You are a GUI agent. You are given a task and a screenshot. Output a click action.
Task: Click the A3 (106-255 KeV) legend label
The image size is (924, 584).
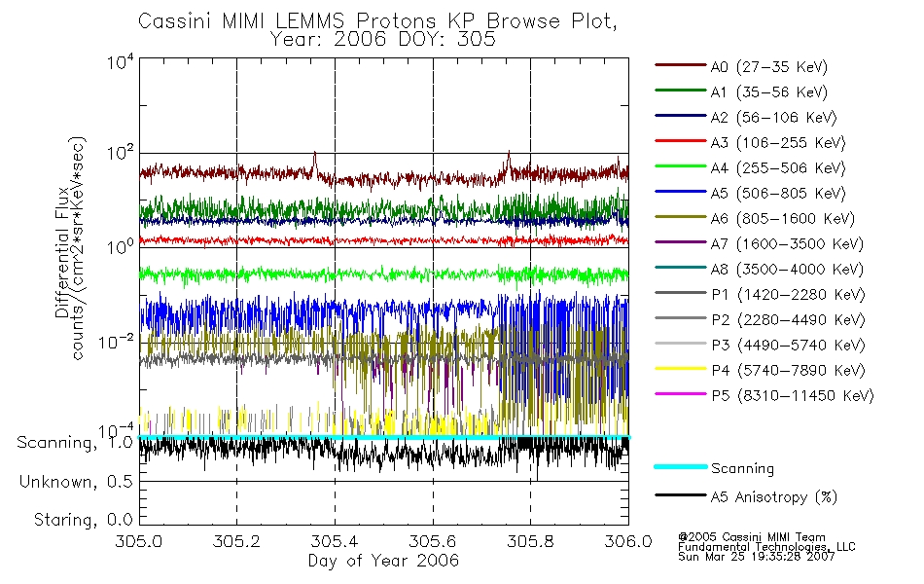click(778, 143)
